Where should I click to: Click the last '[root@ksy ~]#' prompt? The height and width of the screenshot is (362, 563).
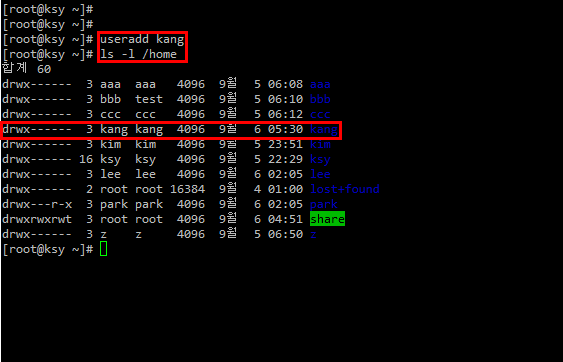pyautogui.click(x=48, y=249)
